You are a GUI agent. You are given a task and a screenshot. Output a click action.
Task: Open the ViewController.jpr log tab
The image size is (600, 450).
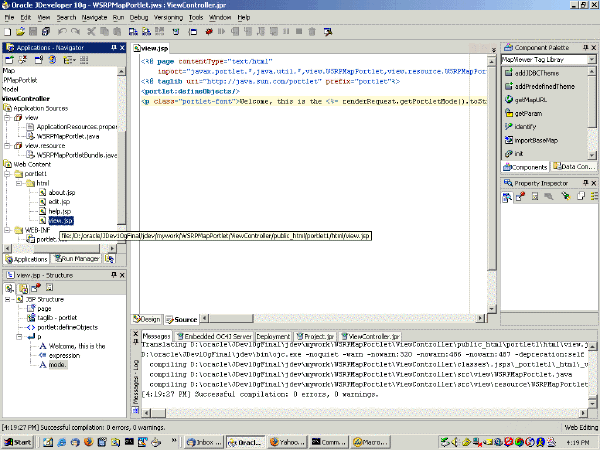(370, 336)
